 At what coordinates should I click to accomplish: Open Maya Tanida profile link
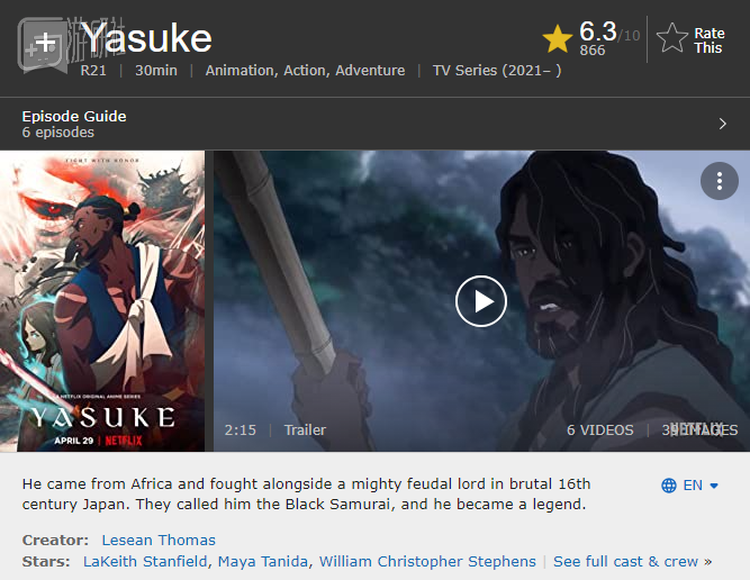263,561
